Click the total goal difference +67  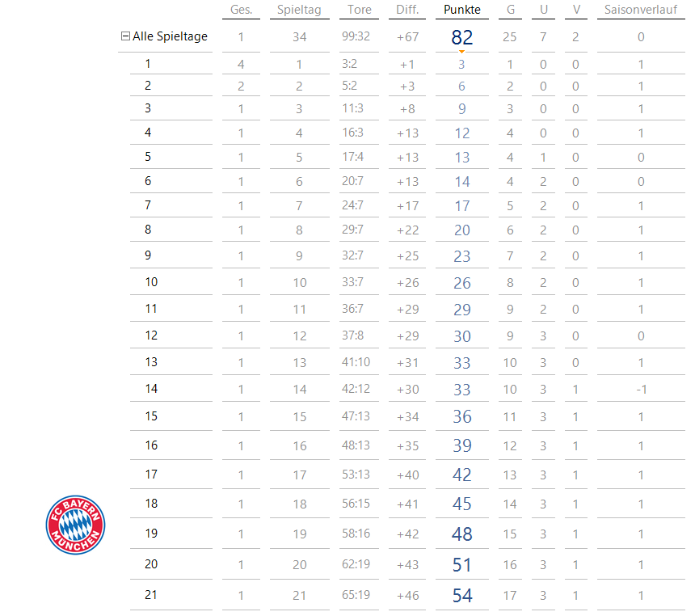tap(407, 37)
